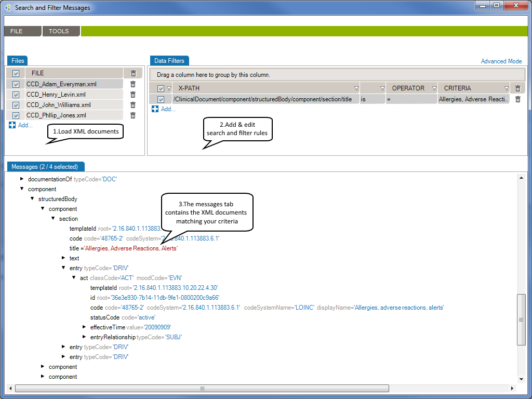Image resolution: width=532 pixels, height=399 pixels.
Task: Click the plus icon beside Add in Data Filters
Action: click(154, 109)
